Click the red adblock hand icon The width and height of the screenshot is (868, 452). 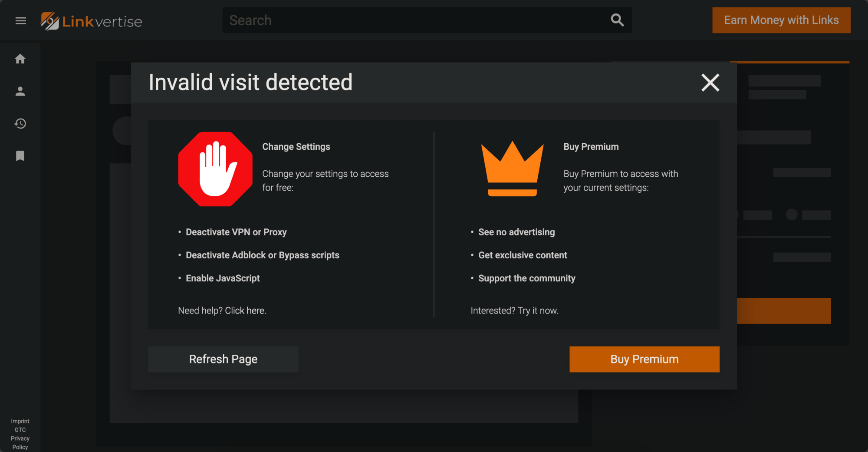215,168
